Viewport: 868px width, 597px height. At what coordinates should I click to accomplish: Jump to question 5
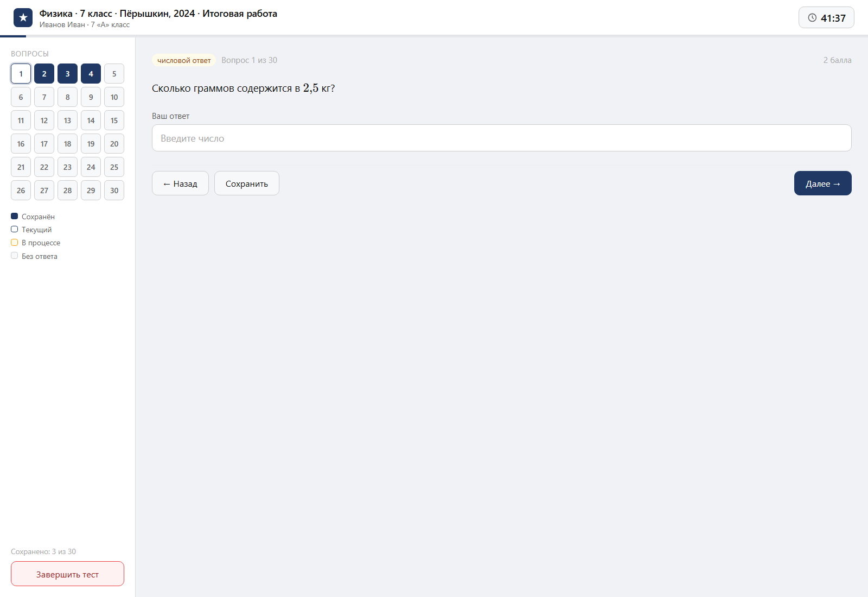click(x=114, y=74)
